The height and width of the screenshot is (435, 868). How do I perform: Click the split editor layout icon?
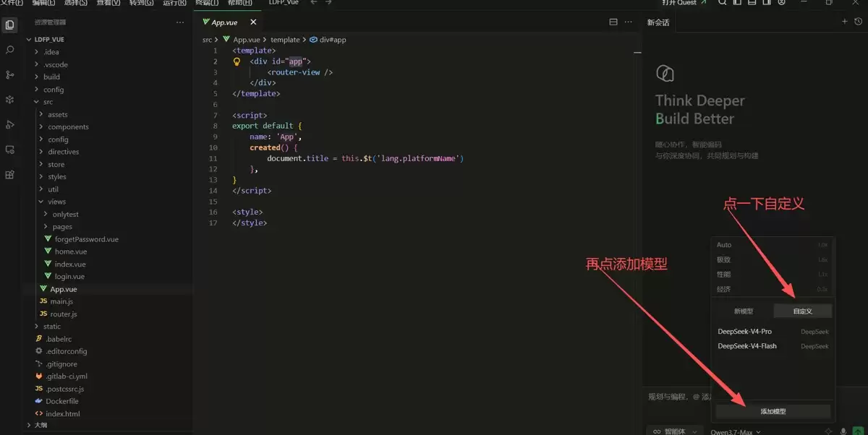pyautogui.click(x=613, y=22)
